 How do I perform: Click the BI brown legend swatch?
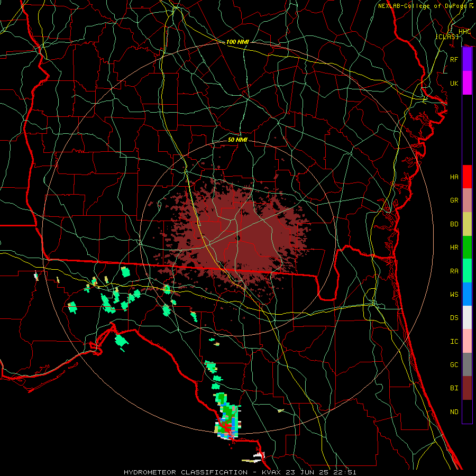467,388
